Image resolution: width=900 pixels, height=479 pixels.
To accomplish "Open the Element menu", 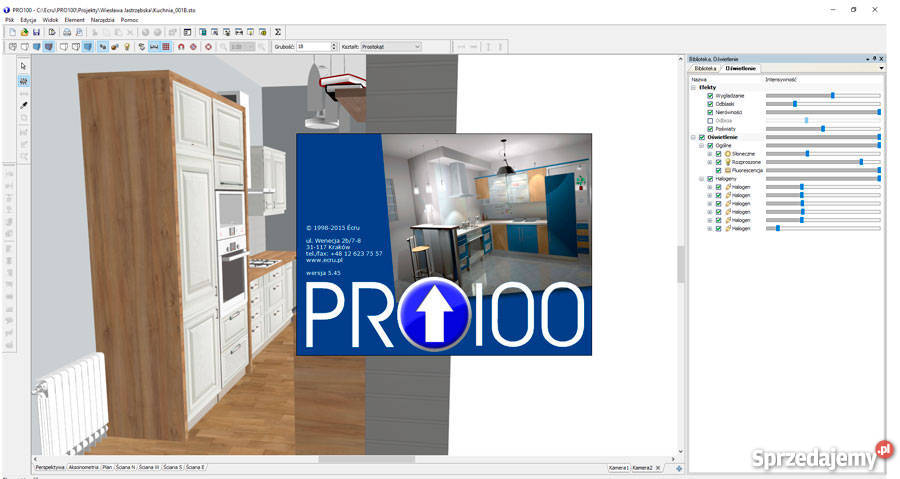I will pyautogui.click(x=75, y=20).
